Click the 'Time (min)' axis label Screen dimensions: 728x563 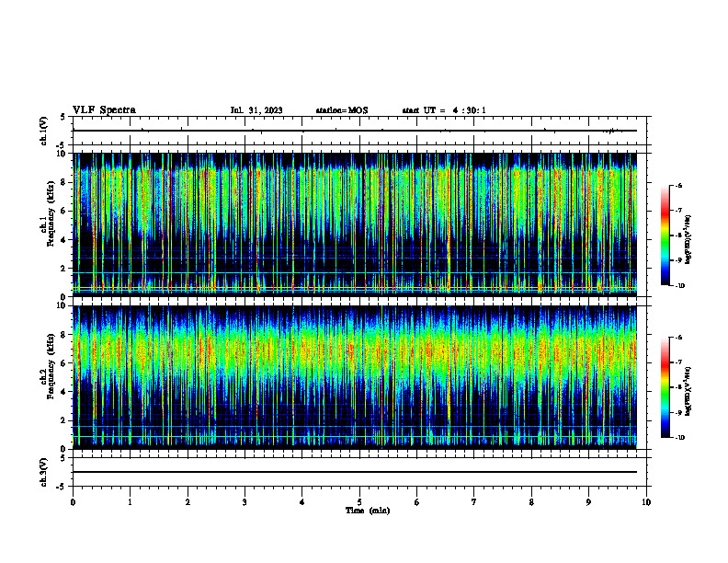pyautogui.click(x=368, y=511)
